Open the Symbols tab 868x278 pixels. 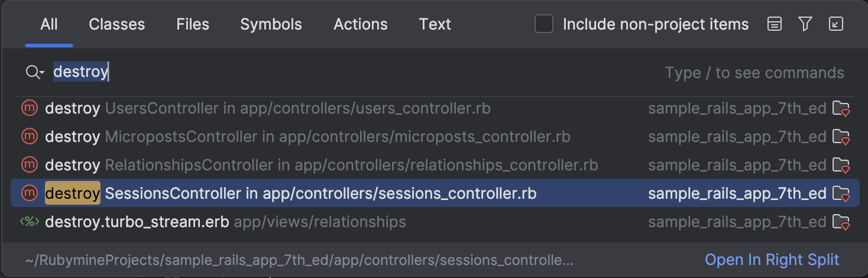pos(271,24)
